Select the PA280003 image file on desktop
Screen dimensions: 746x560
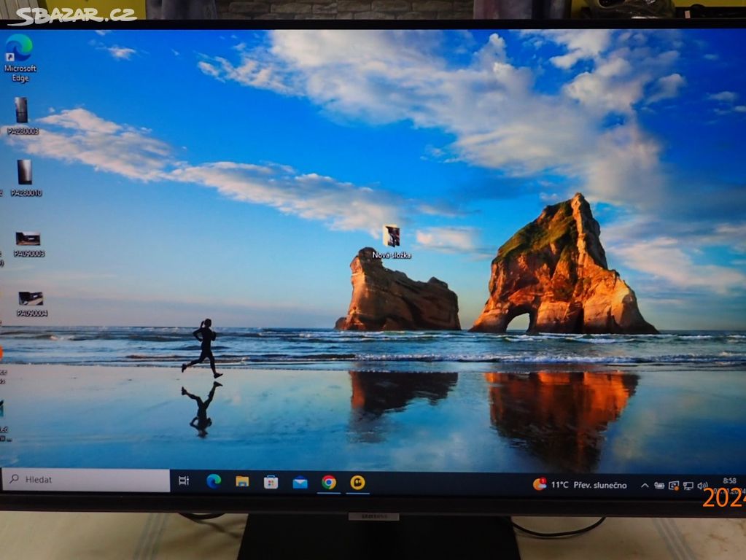coord(22,116)
